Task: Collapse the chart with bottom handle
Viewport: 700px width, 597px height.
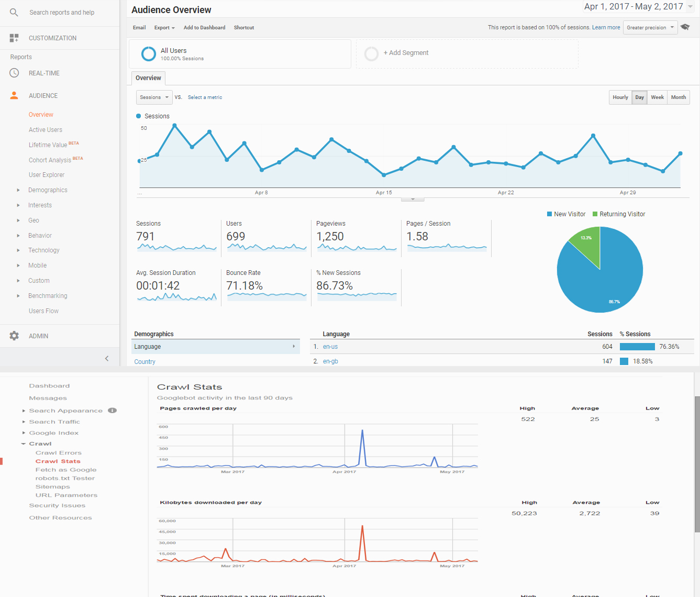Action: 413,199
